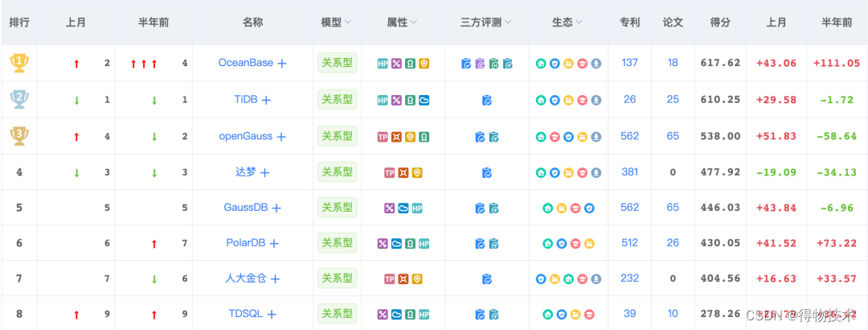
Task: Select the last-month change -19.09
Action: 776,172
